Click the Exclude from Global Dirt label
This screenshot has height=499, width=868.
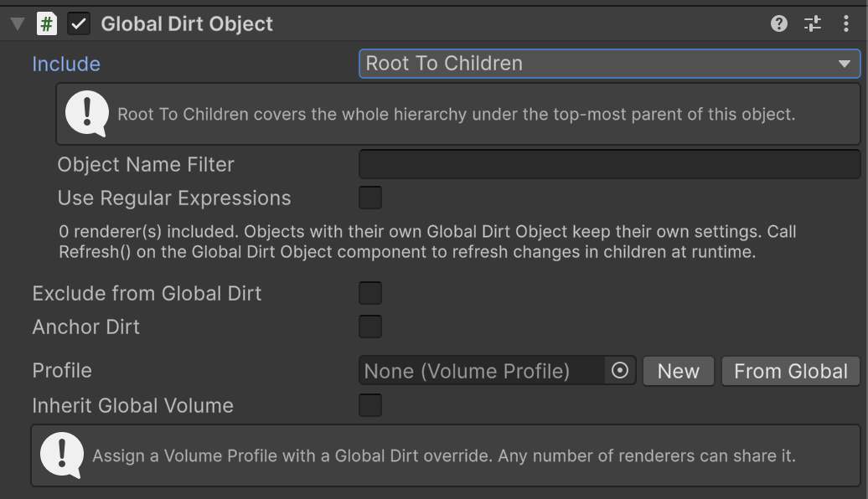[147, 293]
